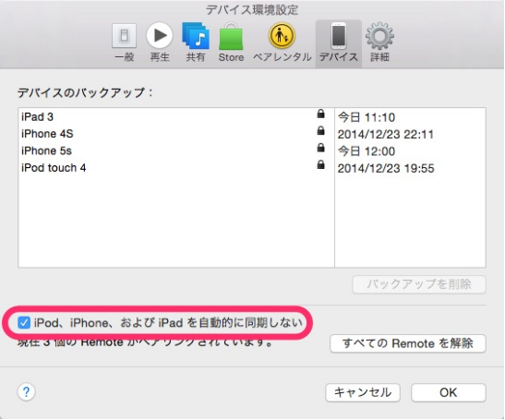Click backup date 今日 11:10

coord(367,117)
